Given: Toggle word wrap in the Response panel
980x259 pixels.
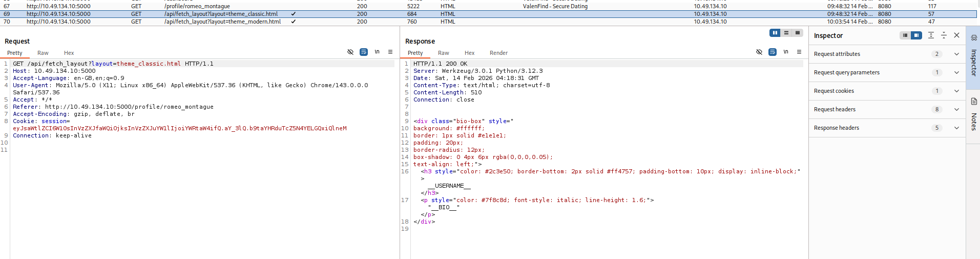Looking at the screenshot, I should (773, 52).
